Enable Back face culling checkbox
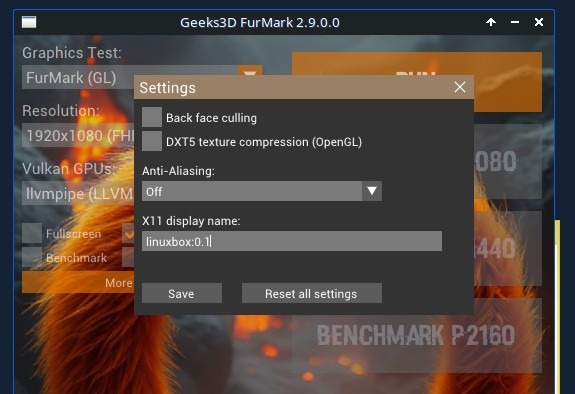Screen dimensions: 575x394 [x=152, y=117]
